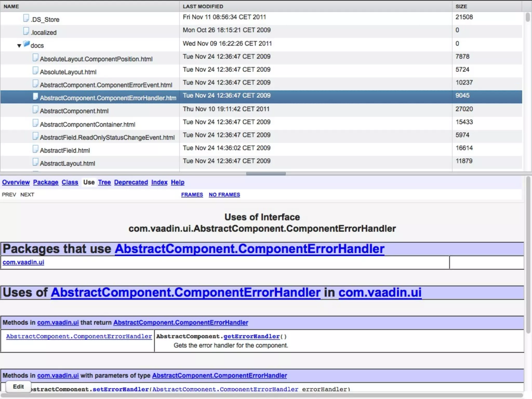The height and width of the screenshot is (399, 532).
Task: Click the size value 21508
Action: 464,17
